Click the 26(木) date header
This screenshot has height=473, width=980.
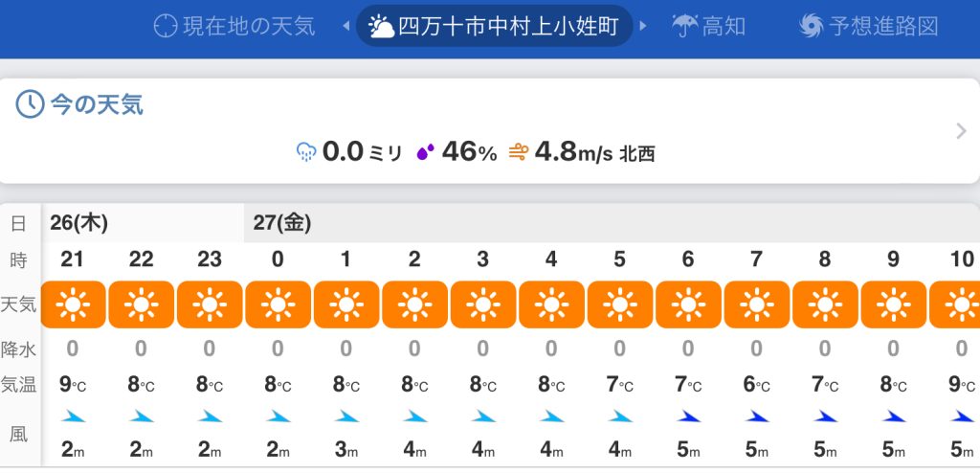point(78,223)
